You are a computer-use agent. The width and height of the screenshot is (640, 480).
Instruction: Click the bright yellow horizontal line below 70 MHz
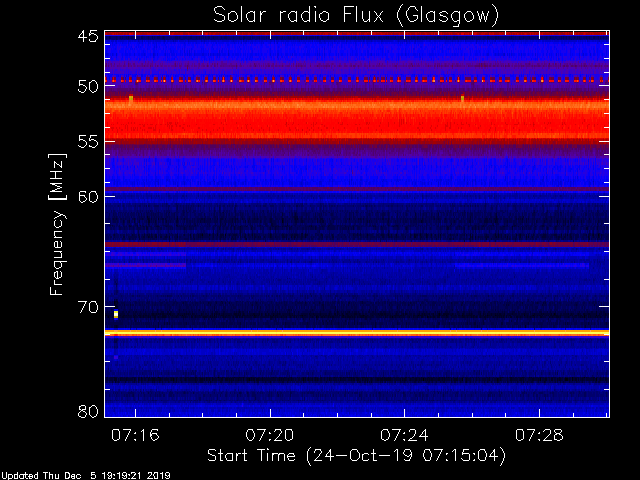point(357,333)
